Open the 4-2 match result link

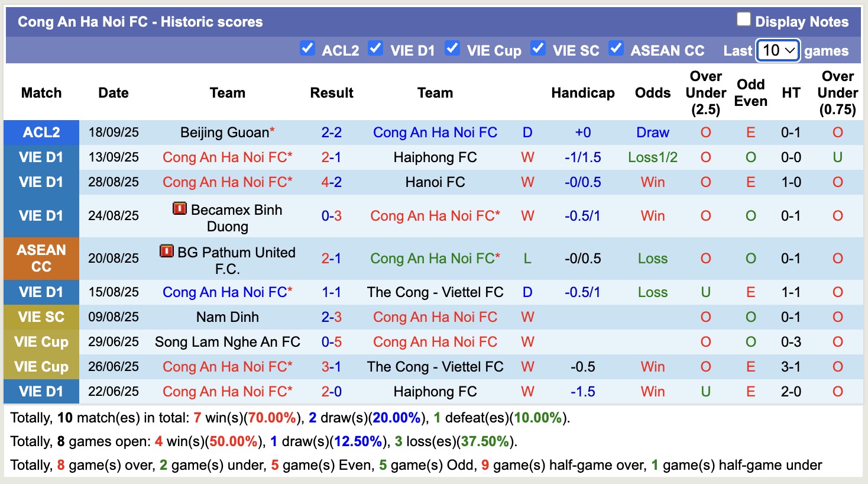point(332,182)
